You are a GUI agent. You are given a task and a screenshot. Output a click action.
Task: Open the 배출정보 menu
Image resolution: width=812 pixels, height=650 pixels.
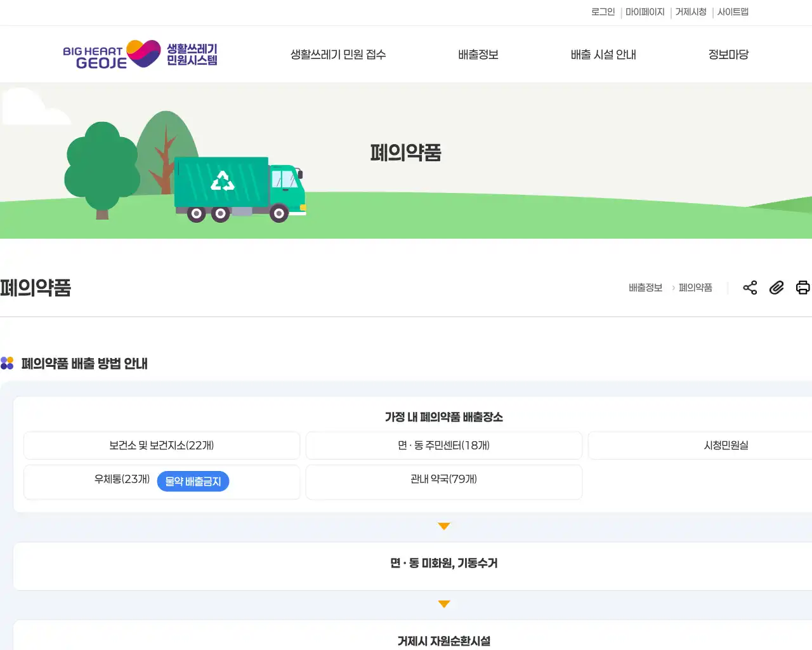(478, 55)
